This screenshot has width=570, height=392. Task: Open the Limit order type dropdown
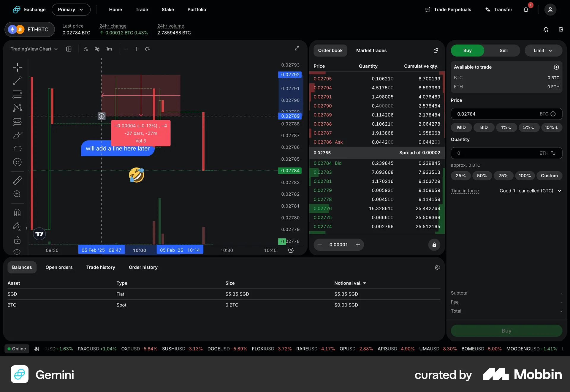coord(543,50)
